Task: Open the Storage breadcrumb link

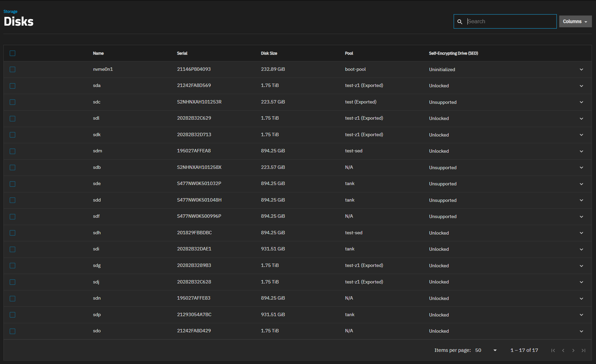Action: [10, 11]
